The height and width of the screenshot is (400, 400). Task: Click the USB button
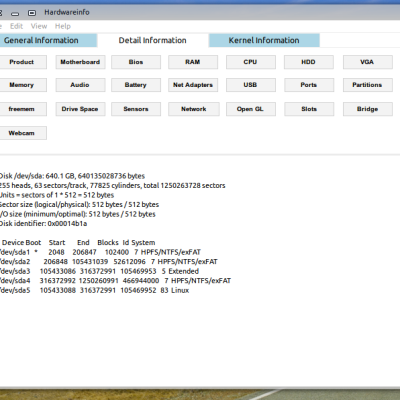point(251,85)
